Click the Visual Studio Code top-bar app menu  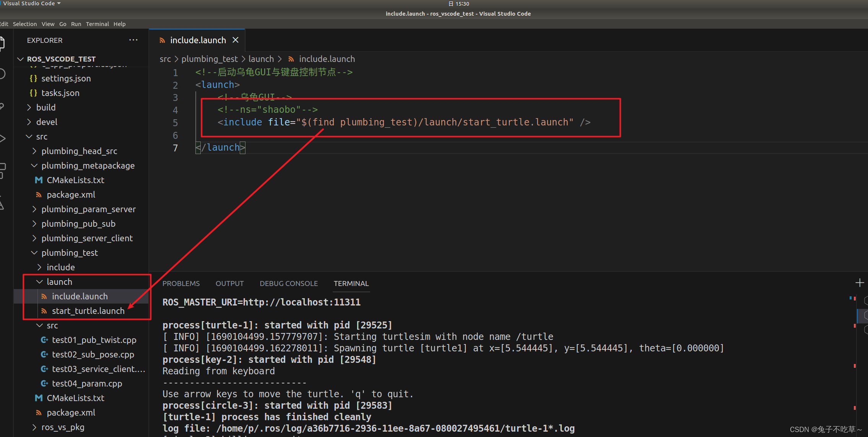click(31, 3)
